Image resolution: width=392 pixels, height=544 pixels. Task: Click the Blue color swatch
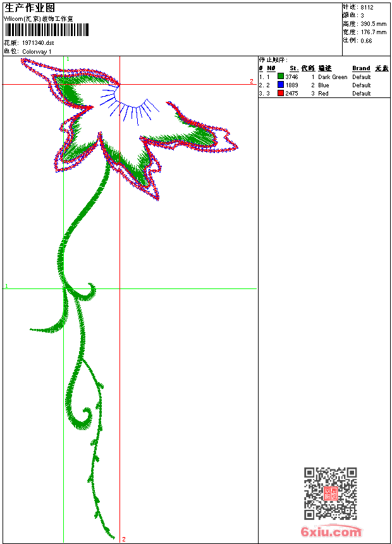[x=281, y=85]
